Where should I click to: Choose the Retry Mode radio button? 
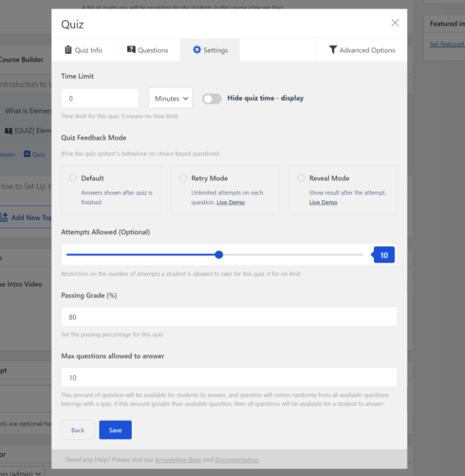(183, 178)
